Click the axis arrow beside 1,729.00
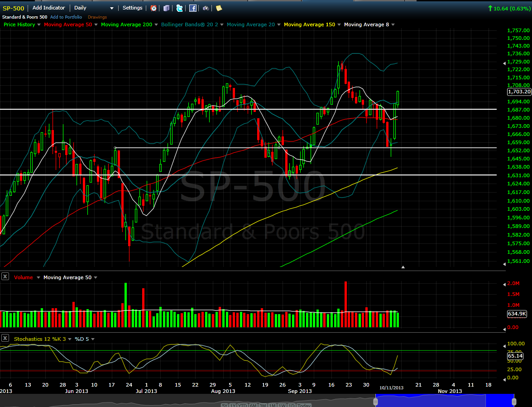Screen dimensions: 532x407 pos(504,63)
